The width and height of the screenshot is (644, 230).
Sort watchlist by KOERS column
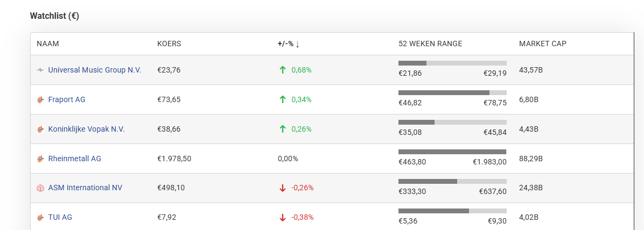coord(169,44)
